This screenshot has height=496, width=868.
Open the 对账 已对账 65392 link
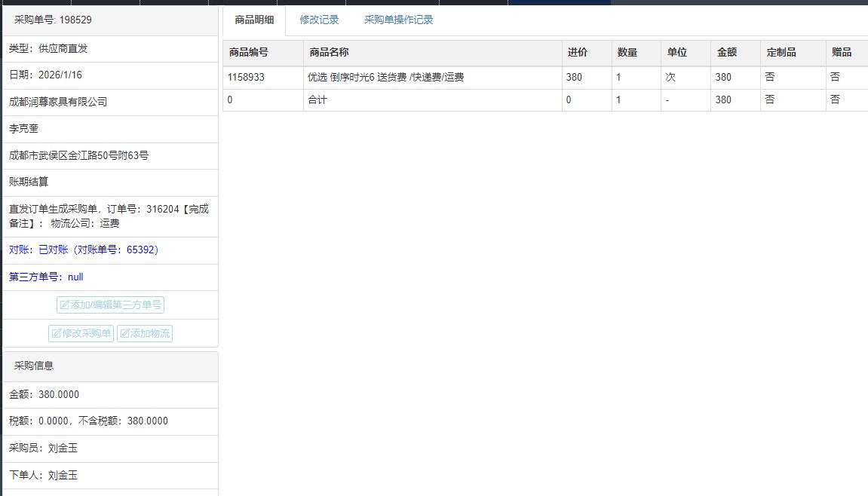point(84,250)
